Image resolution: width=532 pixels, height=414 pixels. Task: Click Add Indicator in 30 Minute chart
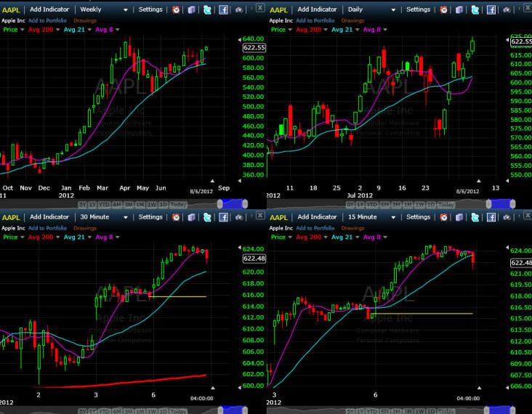coord(49,217)
